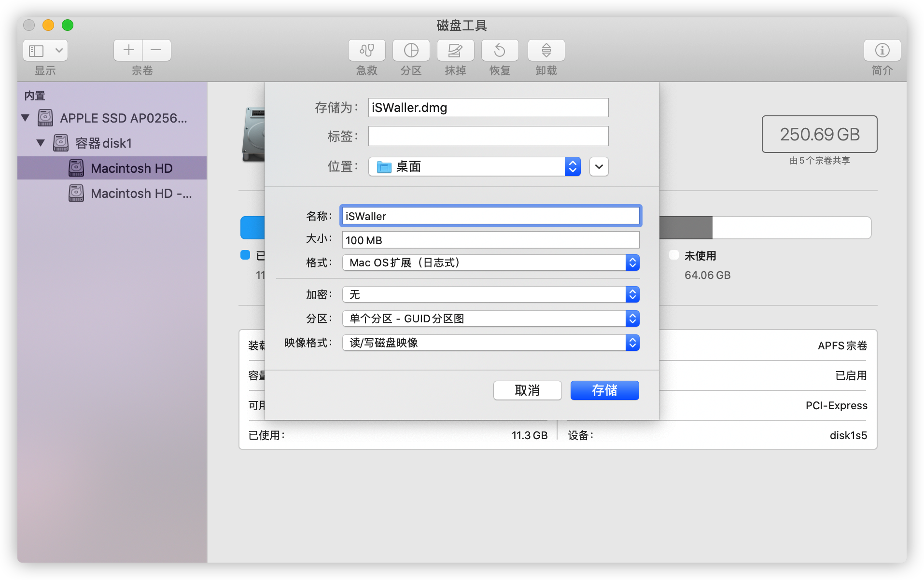Viewport: 924px width, 580px height.
Task: Click the remove volume minus icon
Action: tap(156, 50)
